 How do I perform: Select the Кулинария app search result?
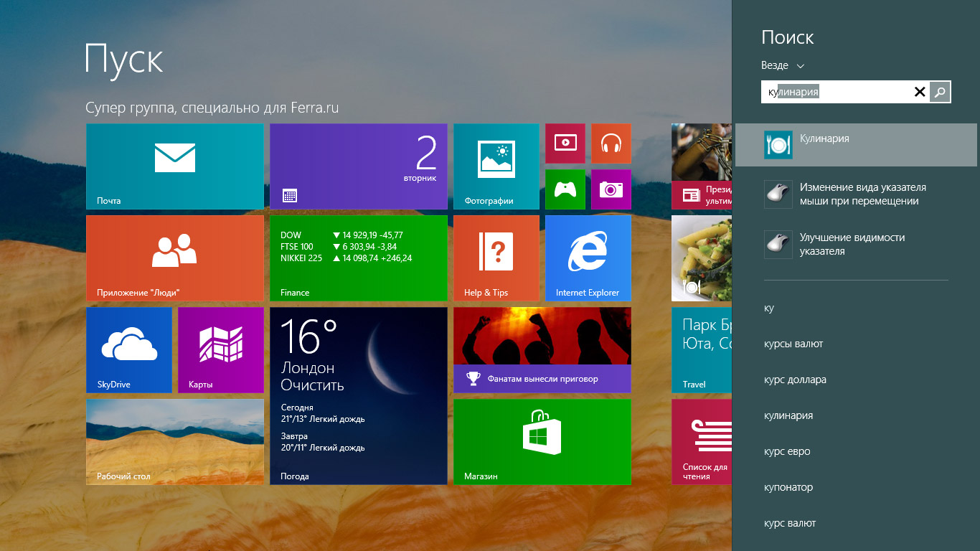coord(855,145)
